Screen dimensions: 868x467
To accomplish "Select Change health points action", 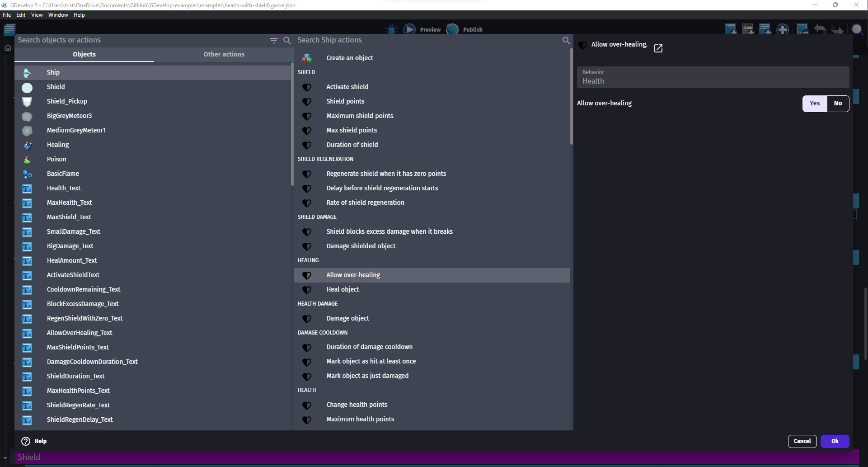I will (x=432, y=405).
